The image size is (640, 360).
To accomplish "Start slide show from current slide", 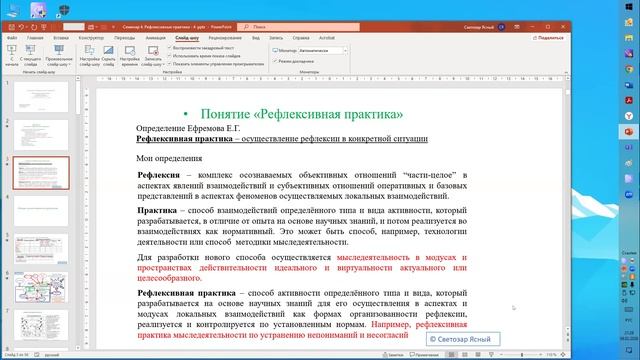I will click(x=30, y=56).
